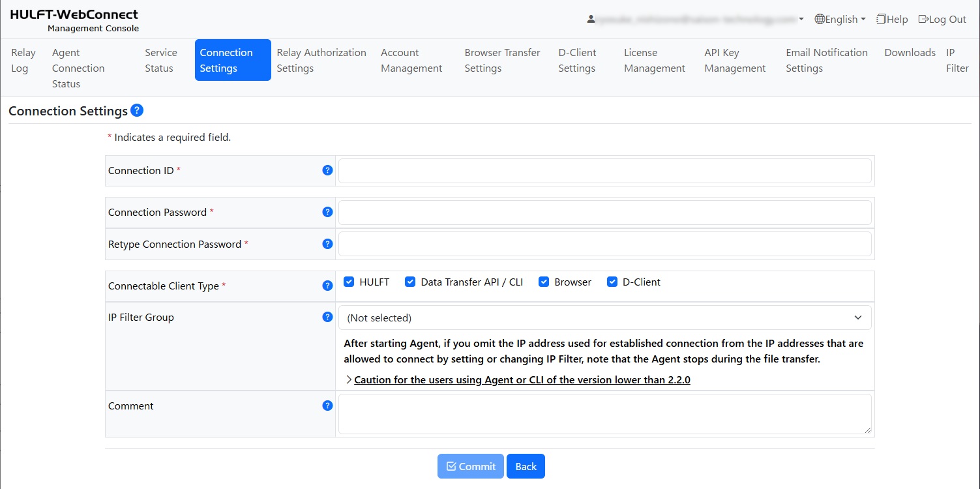Click help icon for Connection ID
Image resolution: width=980 pixels, height=489 pixels.
[x=328, y=170]
